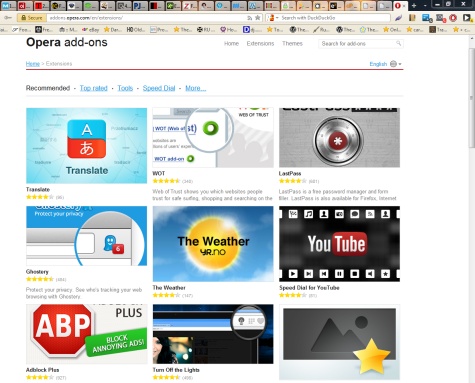Screen dimensions: 475x383
Task: Open the Extensions menu in the page header
Action: click(x=260, y=43)
